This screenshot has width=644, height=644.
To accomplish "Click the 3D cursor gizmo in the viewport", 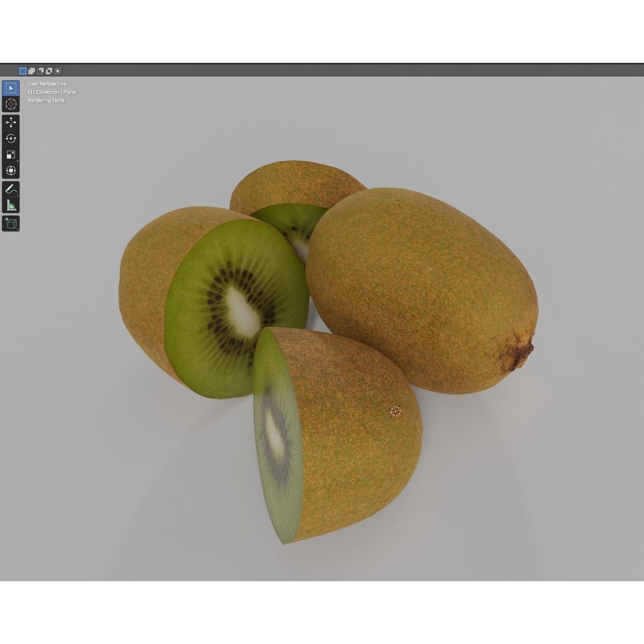I will tap(396, 411).
